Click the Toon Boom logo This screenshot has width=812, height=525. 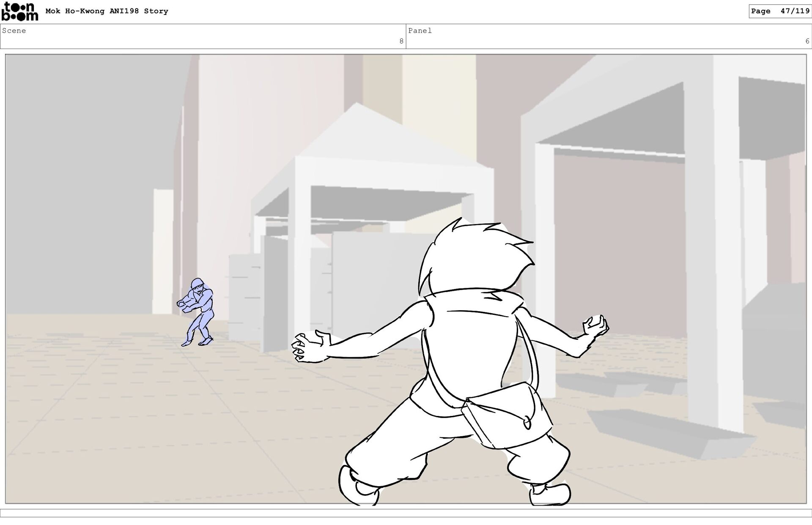click(x=19, y=11)
